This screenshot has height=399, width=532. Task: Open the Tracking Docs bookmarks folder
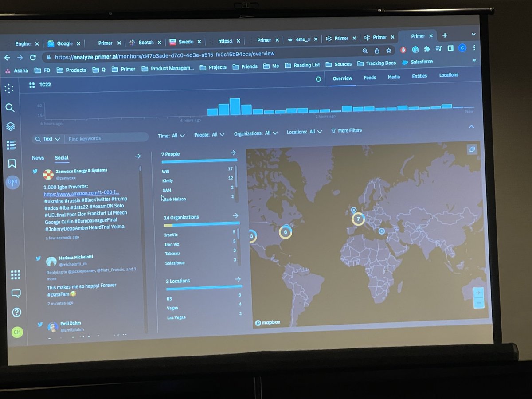[x=377, y=63]
